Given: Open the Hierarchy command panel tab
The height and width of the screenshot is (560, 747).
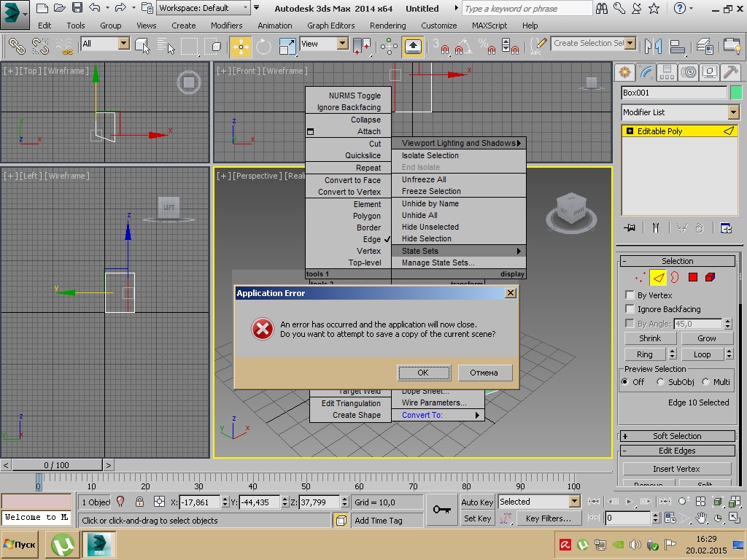Looking at the screenshot, I should 666,71.
